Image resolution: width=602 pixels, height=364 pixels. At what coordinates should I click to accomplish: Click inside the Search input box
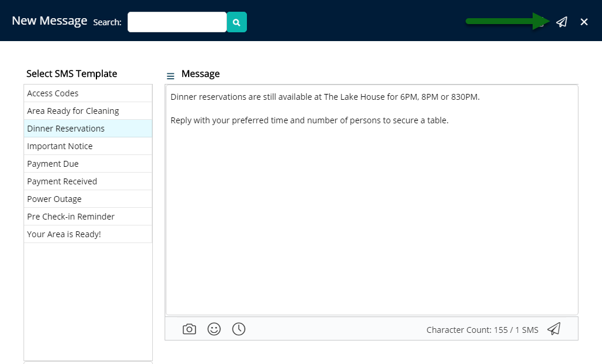176,22
